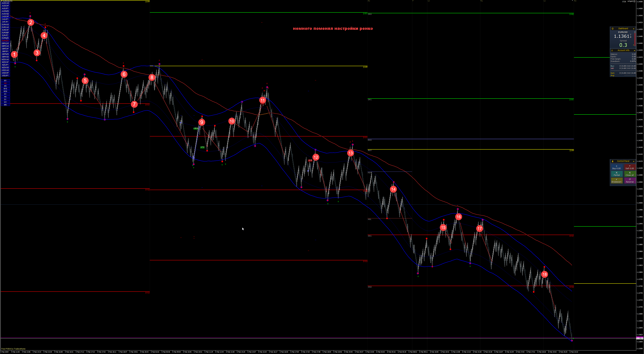
Task: Switch chart to EURNZD symbol
Action: 5,38
